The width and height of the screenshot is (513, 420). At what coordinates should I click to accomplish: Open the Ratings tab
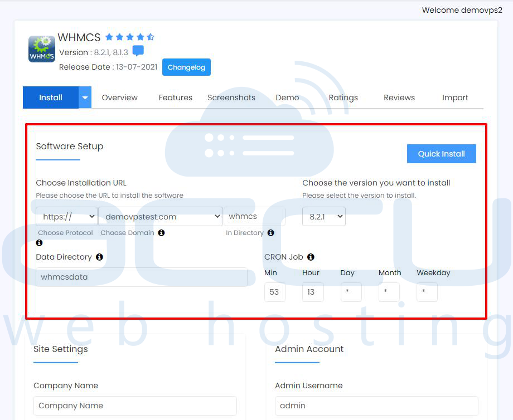[x=343, y=97]
